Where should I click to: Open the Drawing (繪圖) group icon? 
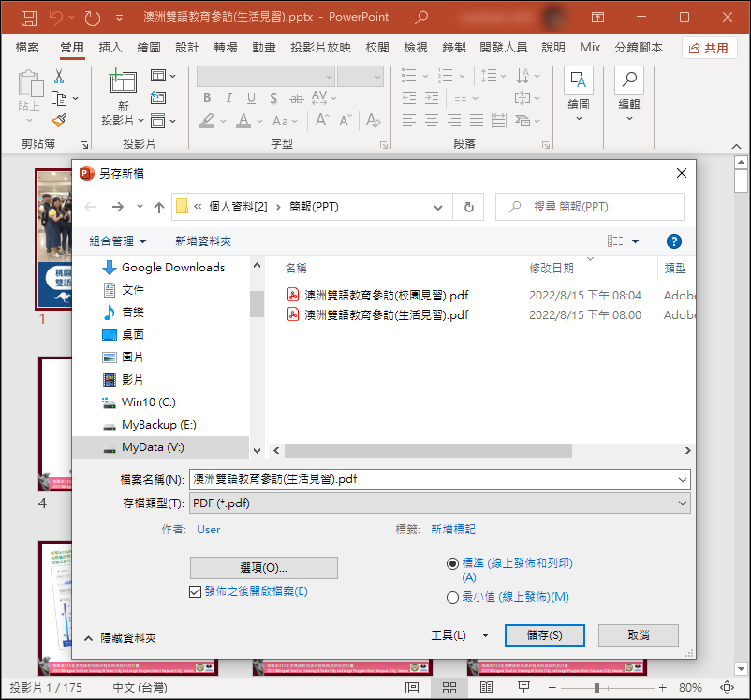click(579, 80)
